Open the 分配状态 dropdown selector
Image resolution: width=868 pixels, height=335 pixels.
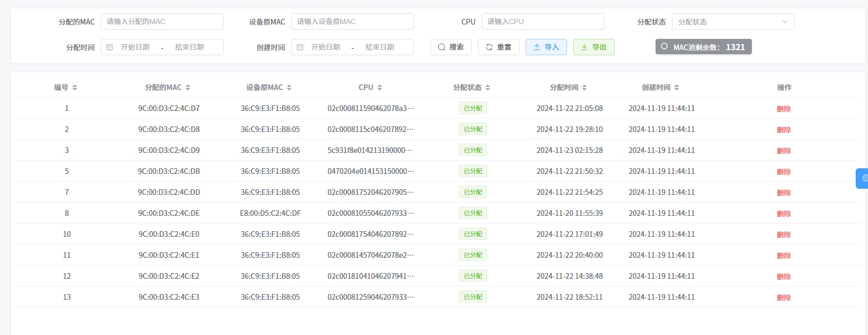[733, 21]
